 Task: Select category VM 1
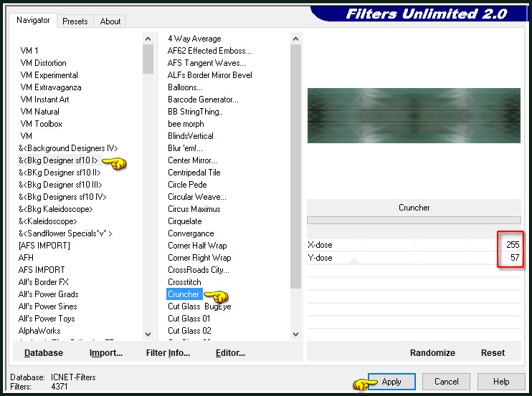[x=29, y=51]
